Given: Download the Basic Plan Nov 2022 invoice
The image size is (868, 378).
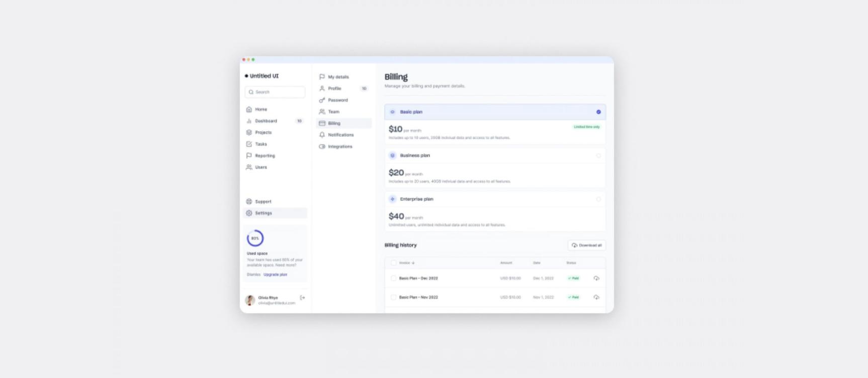Looking at the screenshot, I should (x=596, y=297).
